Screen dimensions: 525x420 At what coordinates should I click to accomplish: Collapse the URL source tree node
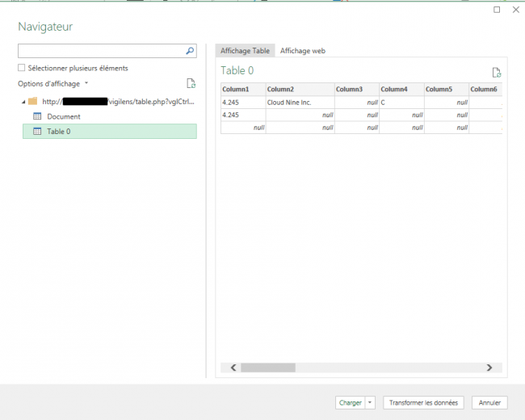[22, 102]
